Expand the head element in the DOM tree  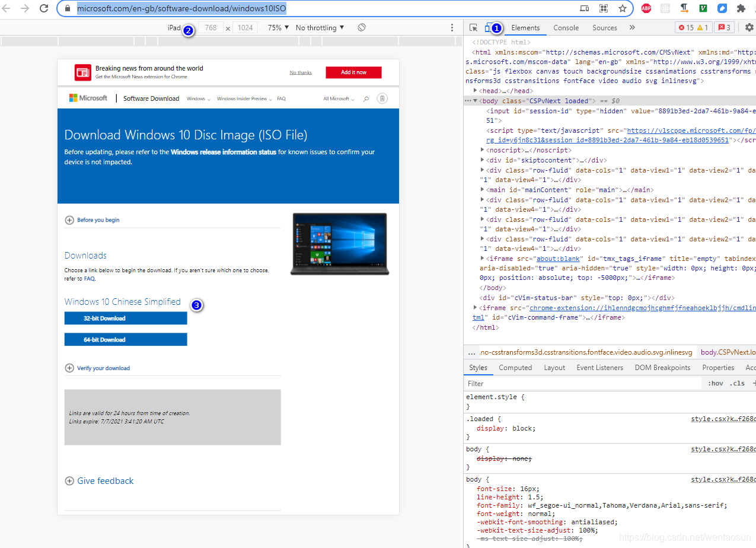pyautogui.click(x=476, y=91)
